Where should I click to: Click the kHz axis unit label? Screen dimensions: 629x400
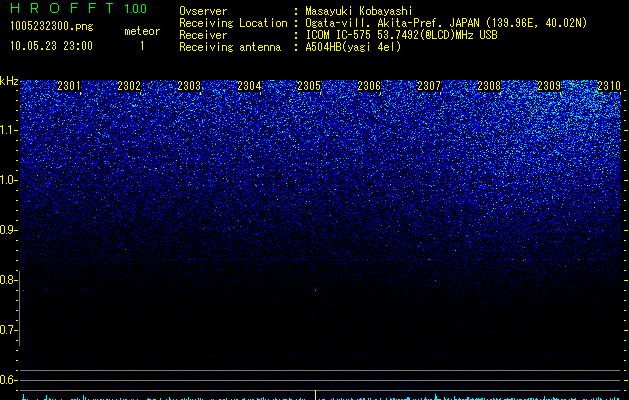coord(9,81)
